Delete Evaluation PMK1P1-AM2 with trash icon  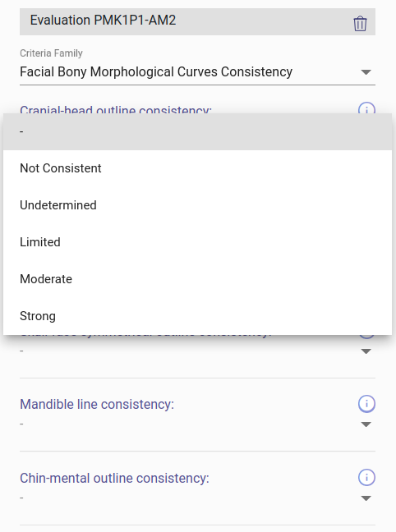pyautogui.click(x=360, y=24)
